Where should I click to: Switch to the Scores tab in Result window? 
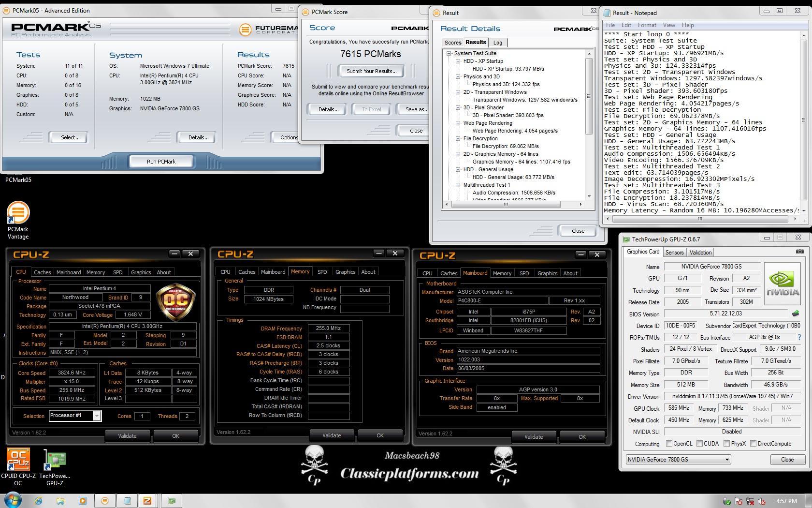click(x=453, y=43)
